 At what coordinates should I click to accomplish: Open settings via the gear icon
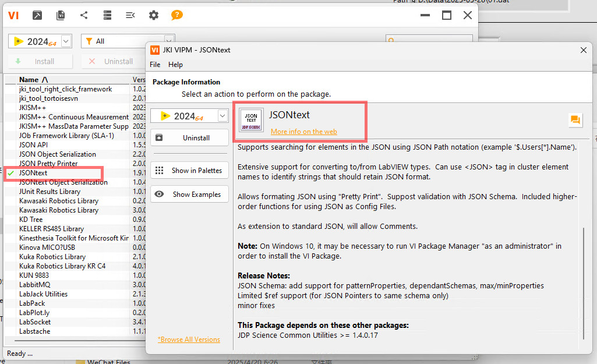tap(154, 16)
